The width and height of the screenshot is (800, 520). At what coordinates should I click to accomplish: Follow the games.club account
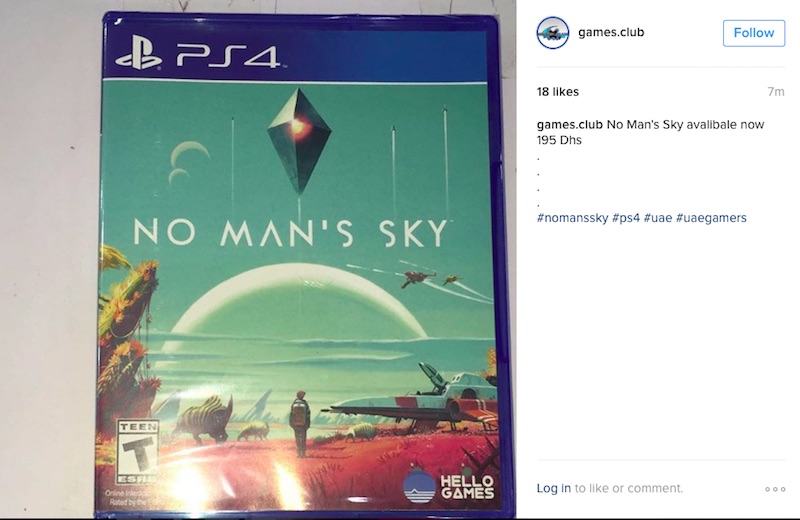754,33
